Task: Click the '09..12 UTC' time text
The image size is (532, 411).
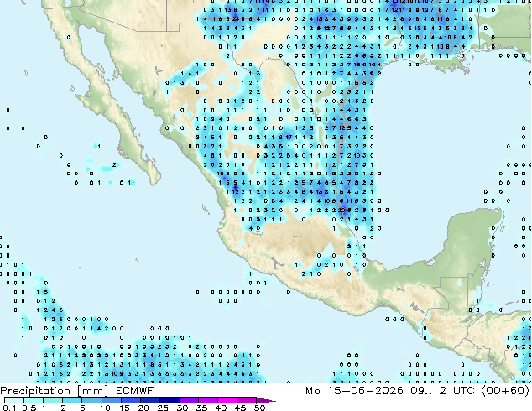Action: click(442, 391)
